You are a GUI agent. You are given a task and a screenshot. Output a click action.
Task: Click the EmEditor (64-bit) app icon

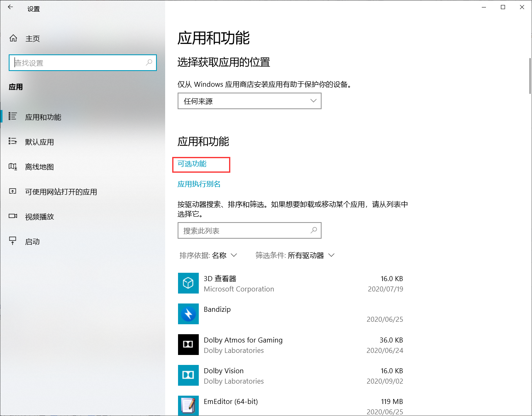click(x=188, y=406)
